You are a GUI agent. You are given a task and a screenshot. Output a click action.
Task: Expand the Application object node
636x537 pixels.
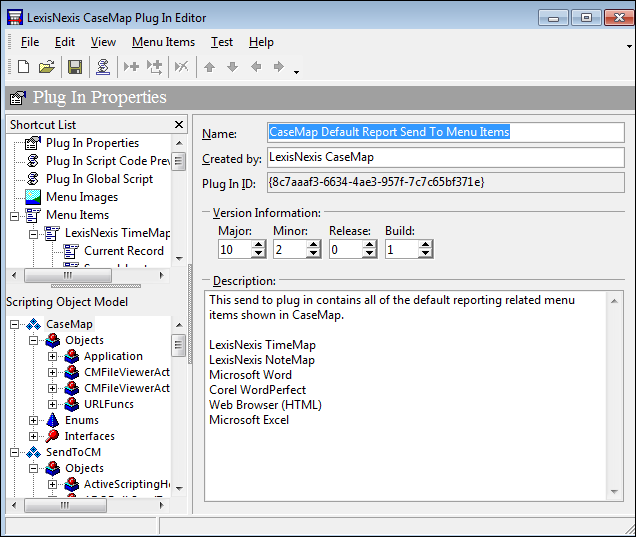click(x=53, y=357)
